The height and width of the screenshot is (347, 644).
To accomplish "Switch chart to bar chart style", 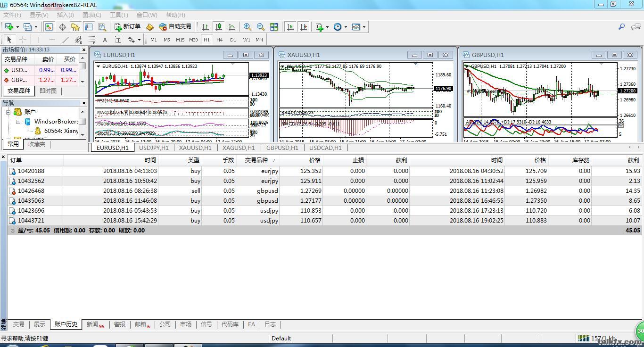I will (205, 27).
